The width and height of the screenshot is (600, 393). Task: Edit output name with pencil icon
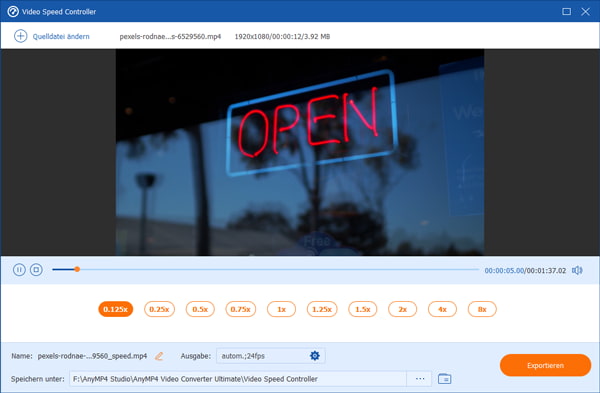159,356
